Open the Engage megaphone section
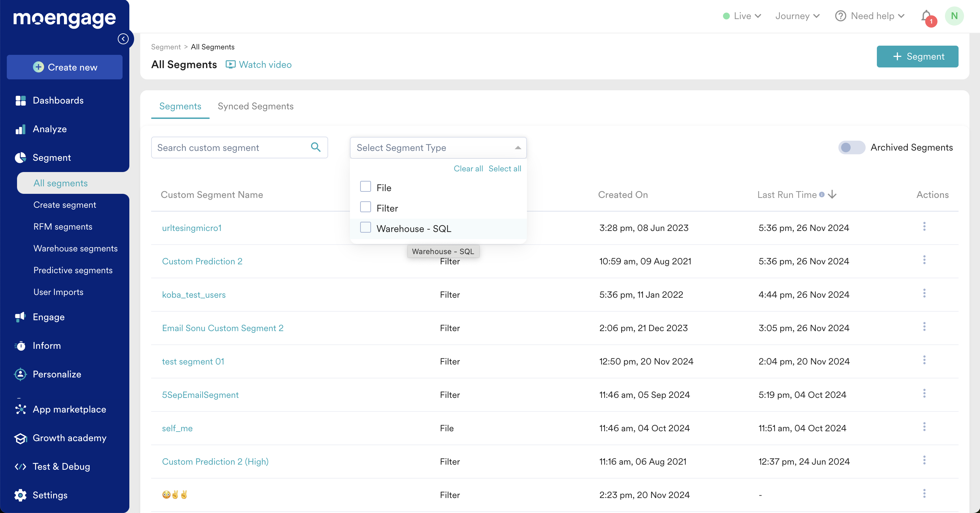Screen dimensions: 980x513 [20, 317]
